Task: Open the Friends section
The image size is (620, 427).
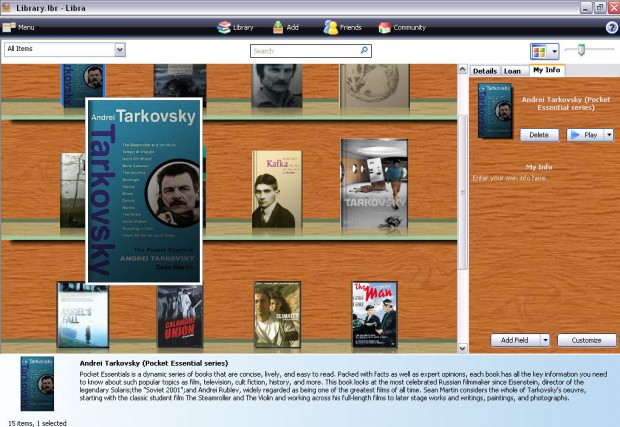Action: point(342,27)
